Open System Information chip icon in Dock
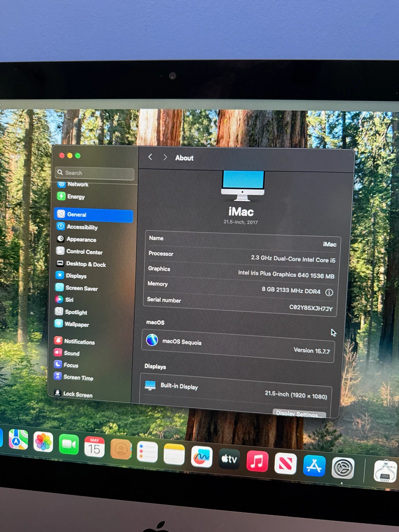This screenshot has height=532, width=399. [385, 471]
